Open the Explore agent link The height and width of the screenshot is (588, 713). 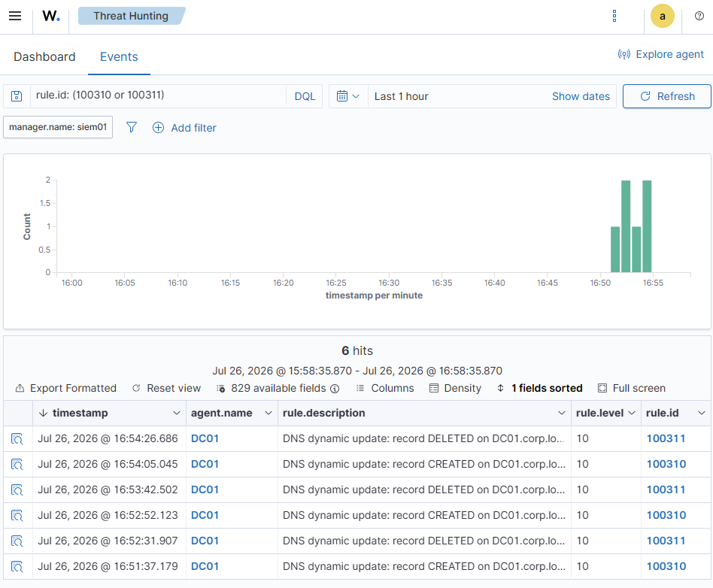tap(660, 55)
